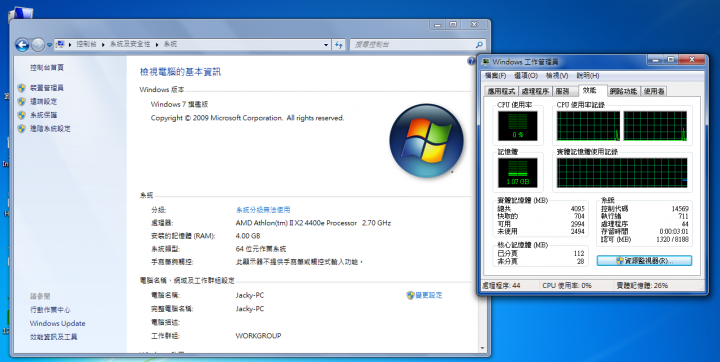Open the 系統保護 sidebar link
The image size is (720, 362).
[44, 115]
